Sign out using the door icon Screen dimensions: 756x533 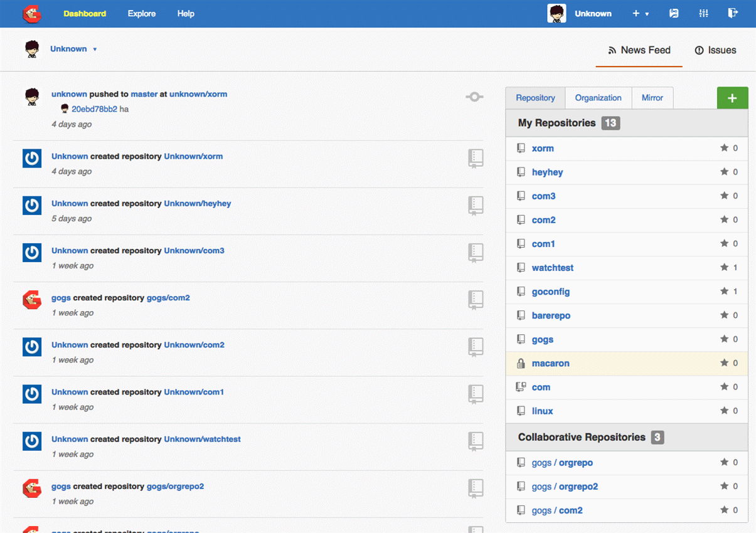[x=733, y=13]
